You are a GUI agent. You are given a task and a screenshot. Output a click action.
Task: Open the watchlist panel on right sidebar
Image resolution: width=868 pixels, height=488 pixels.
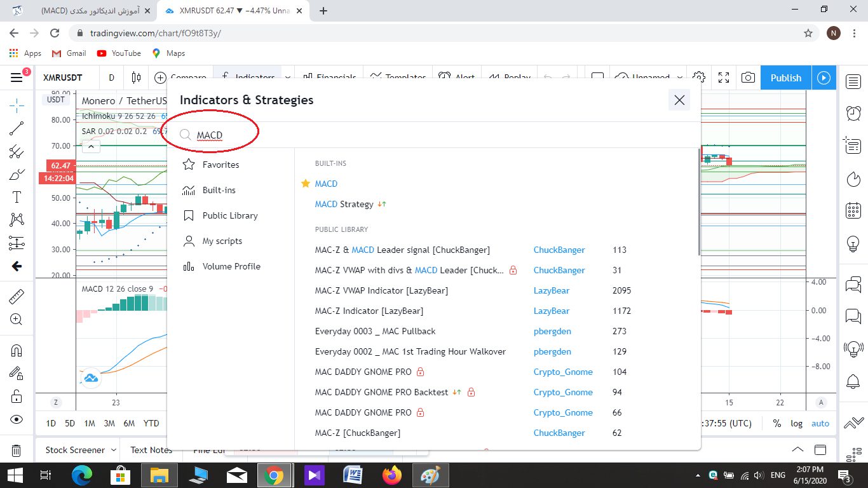click(853, 81)
